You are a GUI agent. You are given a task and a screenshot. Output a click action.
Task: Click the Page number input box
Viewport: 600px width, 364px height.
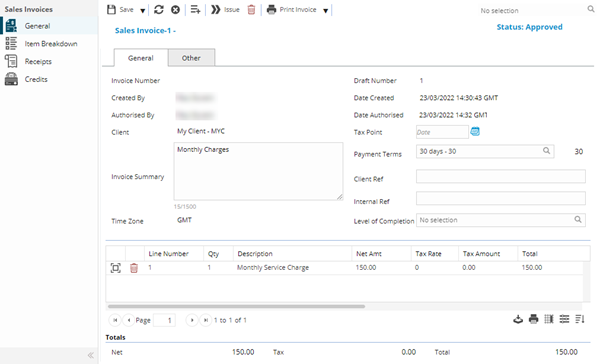coord(165,320)
